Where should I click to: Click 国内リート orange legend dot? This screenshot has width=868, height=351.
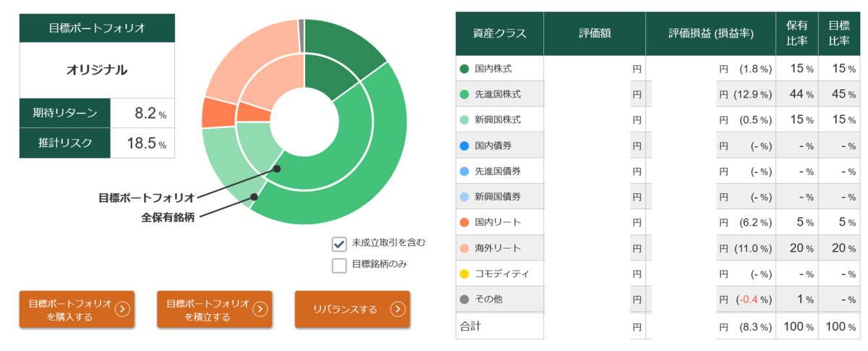(464, 222)
